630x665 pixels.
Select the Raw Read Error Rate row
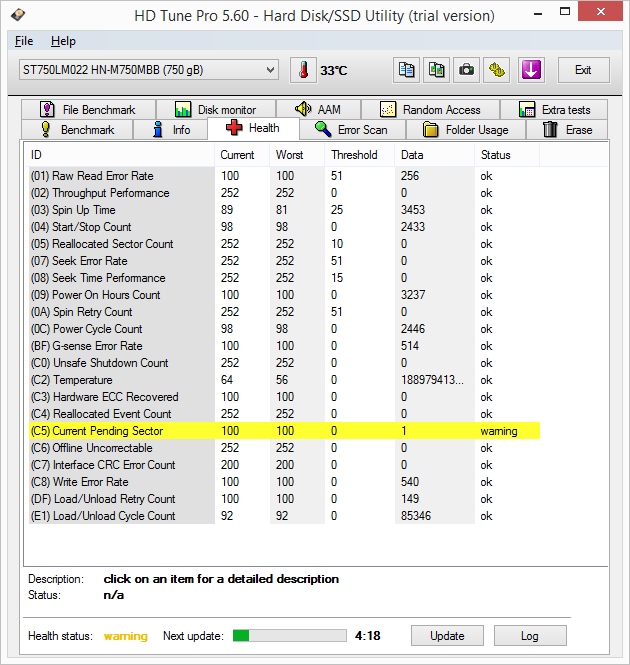pos(284,176)
